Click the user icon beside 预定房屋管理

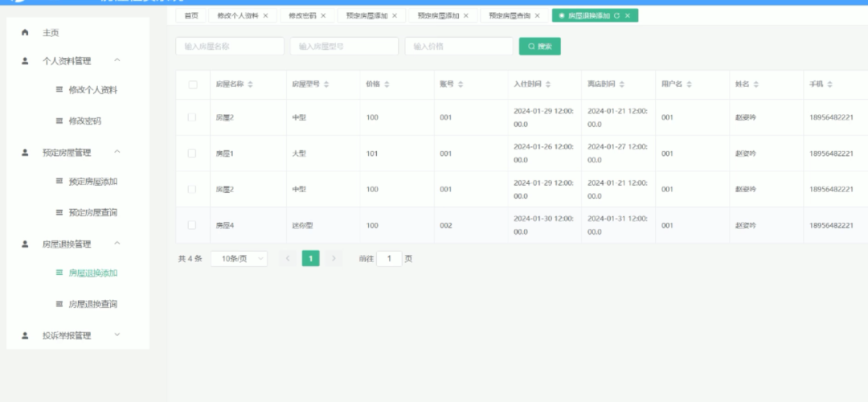coord(25,152)
